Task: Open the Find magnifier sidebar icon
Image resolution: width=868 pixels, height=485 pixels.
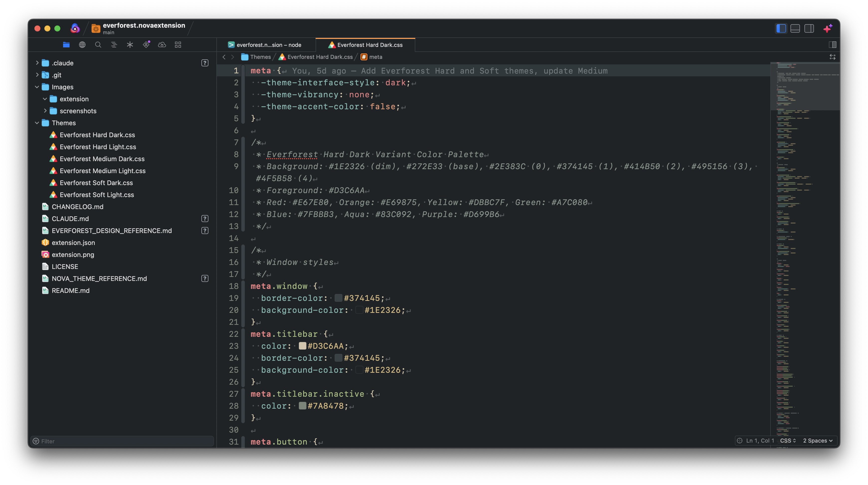Action: click(98, 44)
